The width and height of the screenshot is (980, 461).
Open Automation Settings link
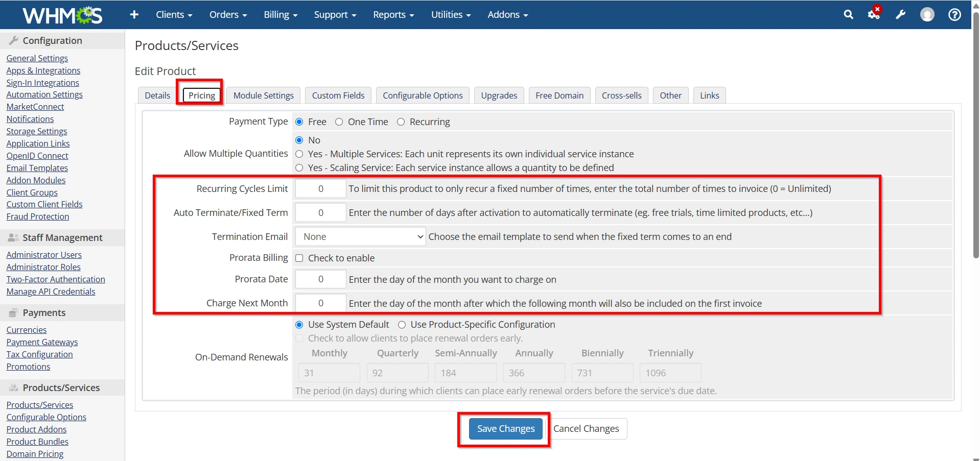44,94
